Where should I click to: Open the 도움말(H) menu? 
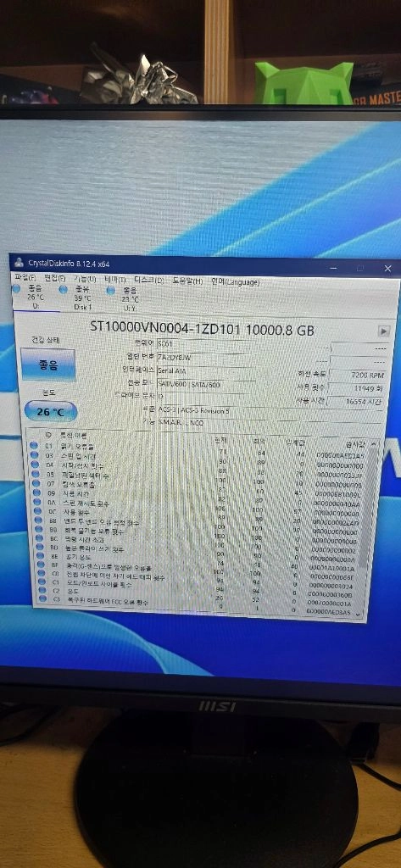(187, 281)
